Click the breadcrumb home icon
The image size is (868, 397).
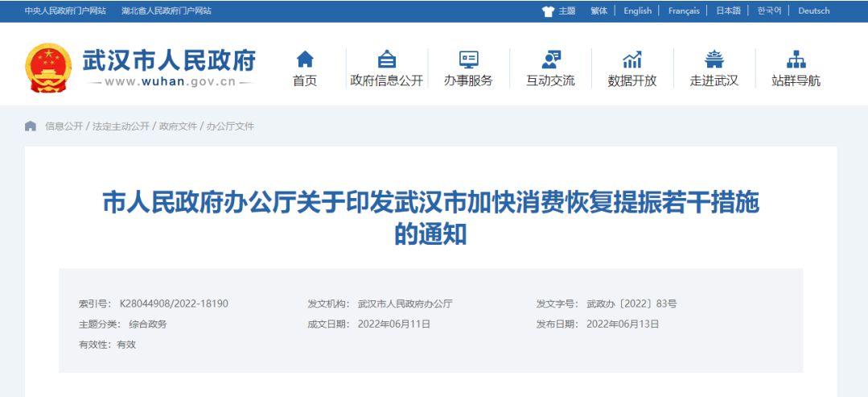tap(31, 126)
